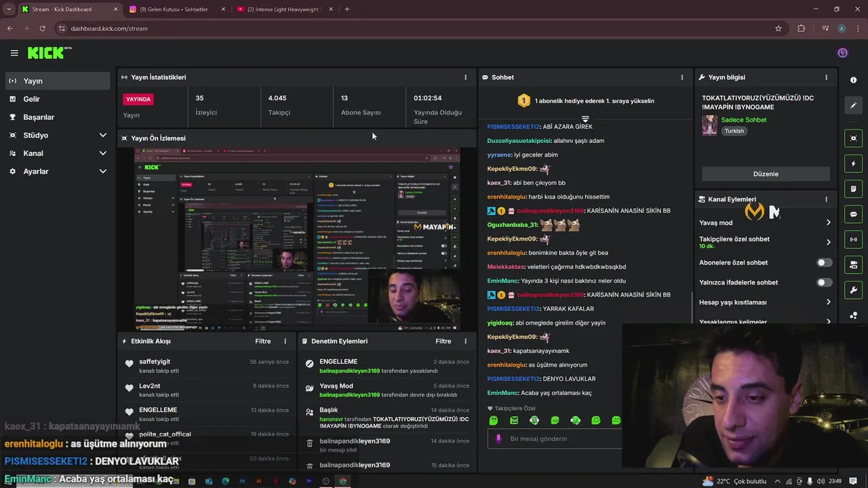Open the volume icon in the system tray
Screen dimensions: 868x488
pos(821,481)
